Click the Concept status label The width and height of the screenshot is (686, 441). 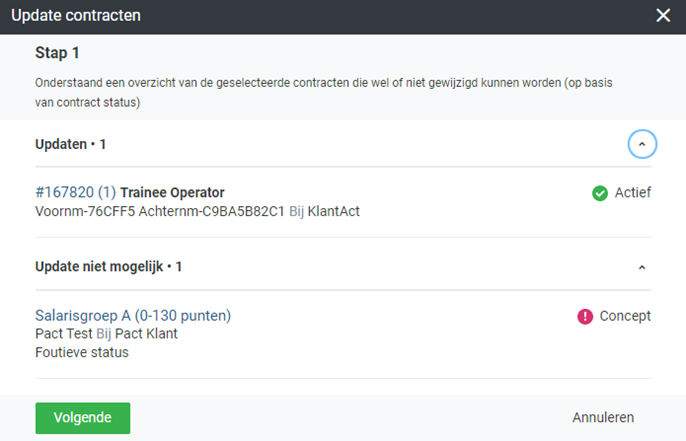[x=625, y=316]
